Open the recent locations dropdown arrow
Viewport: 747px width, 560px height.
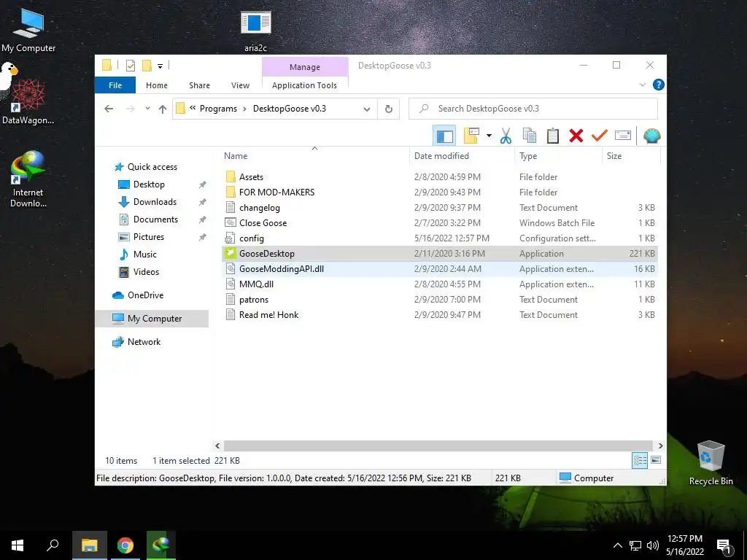147,109
